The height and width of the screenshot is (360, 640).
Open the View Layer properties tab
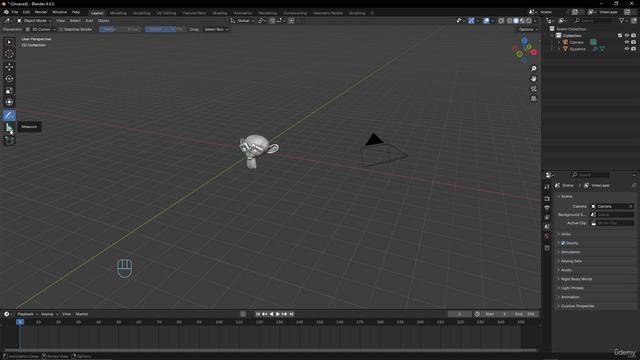(x=547, y=217)
